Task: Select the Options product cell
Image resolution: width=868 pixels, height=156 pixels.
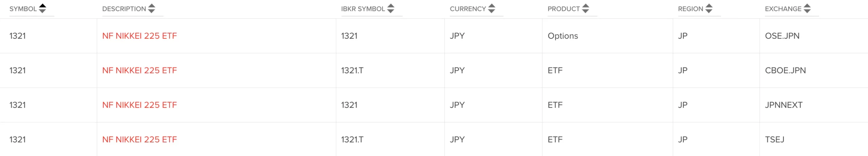Action: 563,36
